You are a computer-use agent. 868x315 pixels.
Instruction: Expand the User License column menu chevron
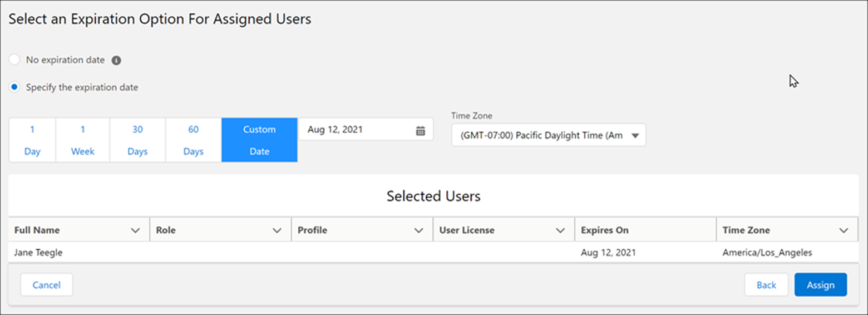pyautogui.click(x=560, y=230)
